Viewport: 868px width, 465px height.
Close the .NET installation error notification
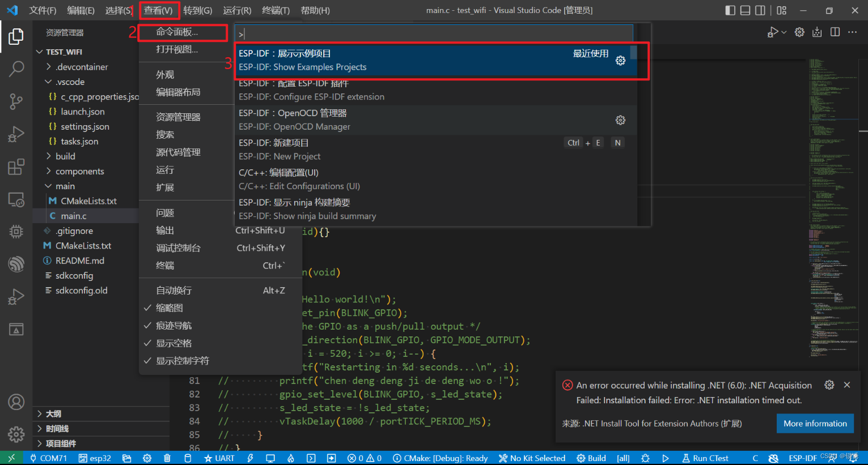pyautogui.click(x=847, y=385)
